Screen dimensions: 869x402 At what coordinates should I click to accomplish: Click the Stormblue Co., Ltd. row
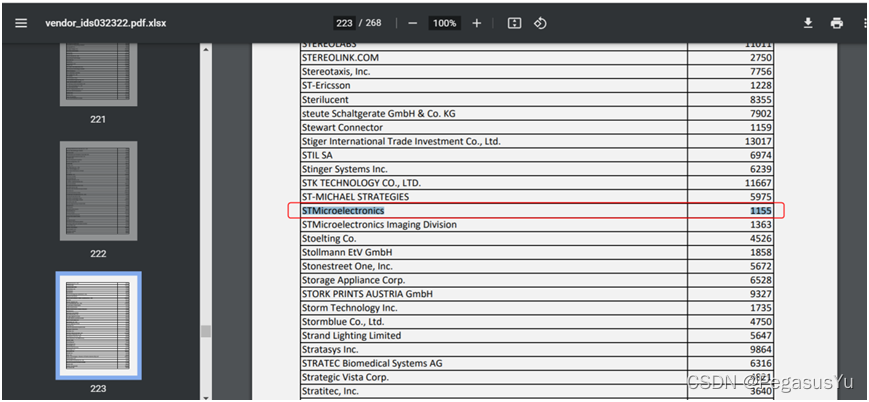(536, 322)
